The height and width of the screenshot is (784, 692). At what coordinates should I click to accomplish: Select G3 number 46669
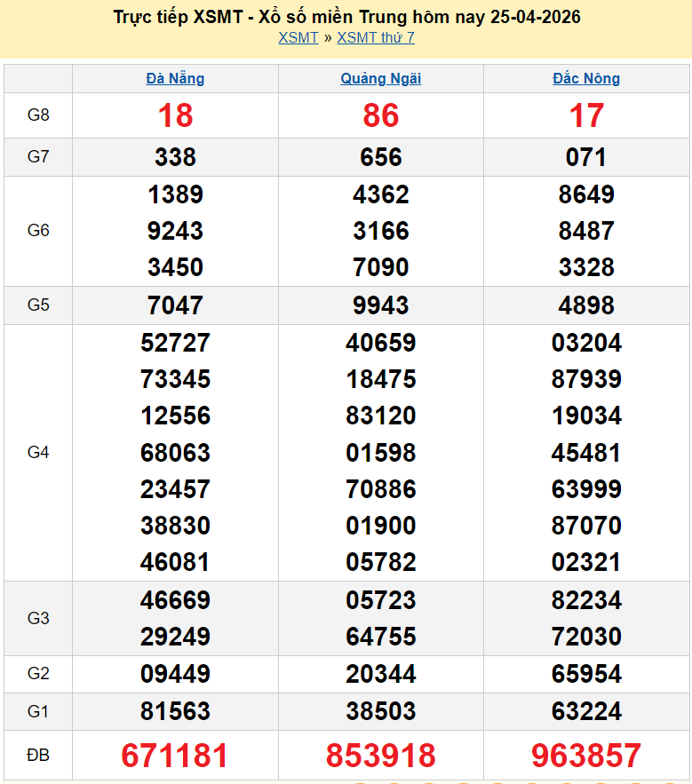(x=175, y=600)
